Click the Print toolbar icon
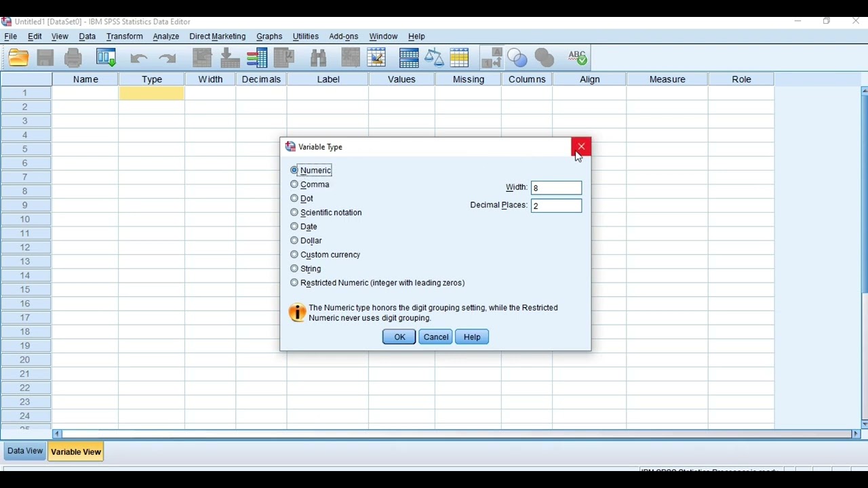868x488 pixels. tap(73, 58)
